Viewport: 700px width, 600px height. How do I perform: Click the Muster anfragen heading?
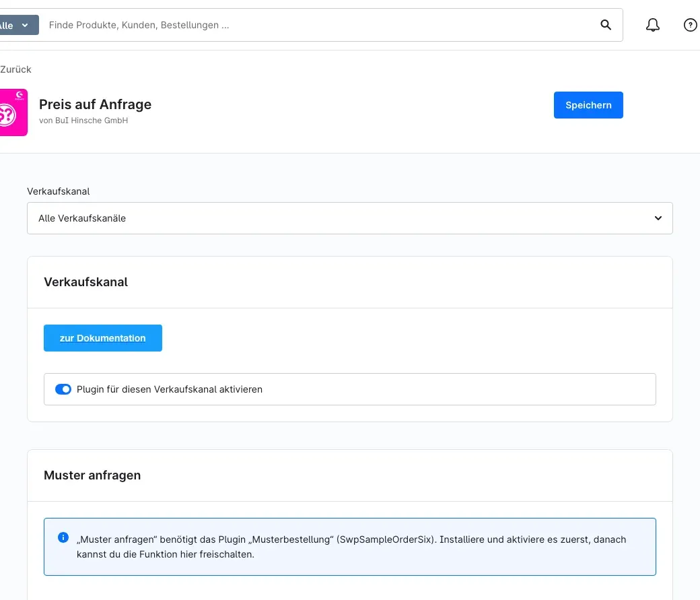[92, 475]
